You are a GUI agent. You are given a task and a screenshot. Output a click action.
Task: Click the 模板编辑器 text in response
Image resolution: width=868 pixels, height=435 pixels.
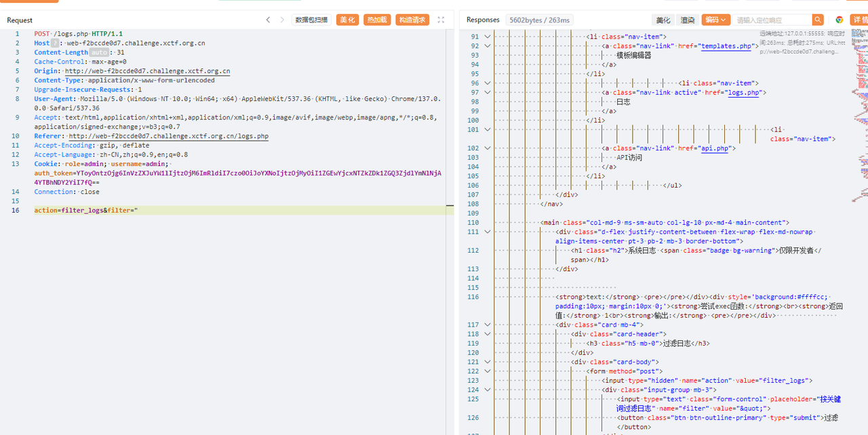pyautogui.click(x=633, y=56)
